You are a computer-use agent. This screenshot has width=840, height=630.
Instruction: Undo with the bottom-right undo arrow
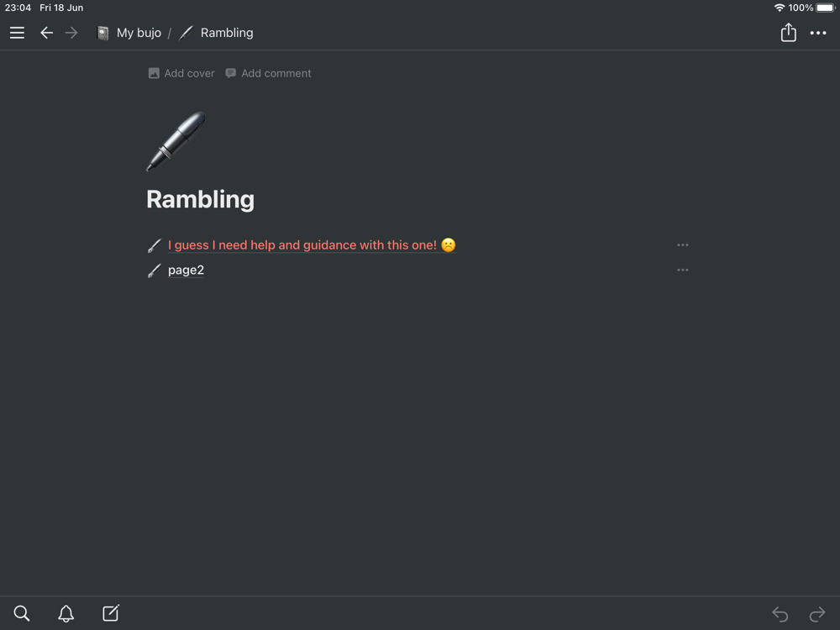[780, 613]
